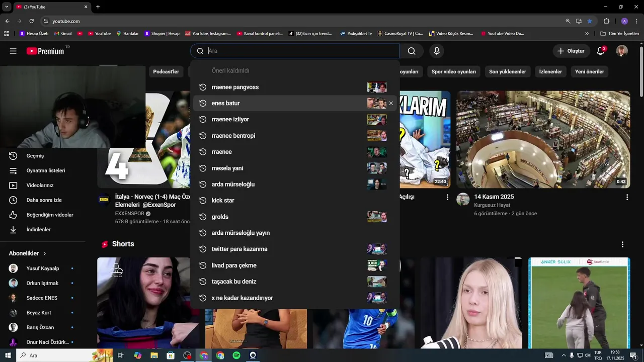Open the YouTube hamburger guide menu

13,51
